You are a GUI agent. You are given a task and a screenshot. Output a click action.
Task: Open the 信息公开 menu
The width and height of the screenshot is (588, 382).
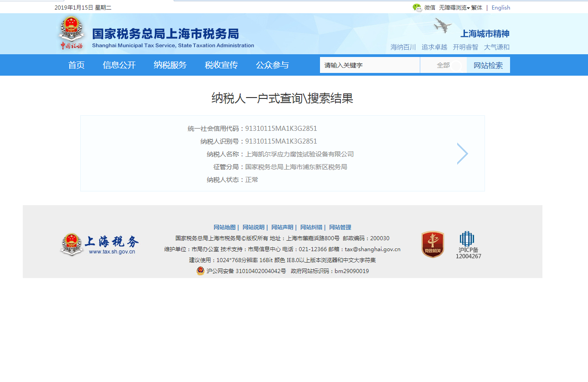pos(119,65)
